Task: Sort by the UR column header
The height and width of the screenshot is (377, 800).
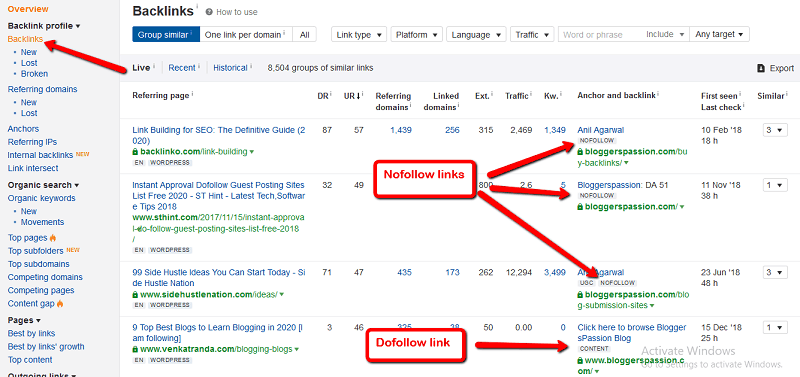Action: (x=352, y=95)
